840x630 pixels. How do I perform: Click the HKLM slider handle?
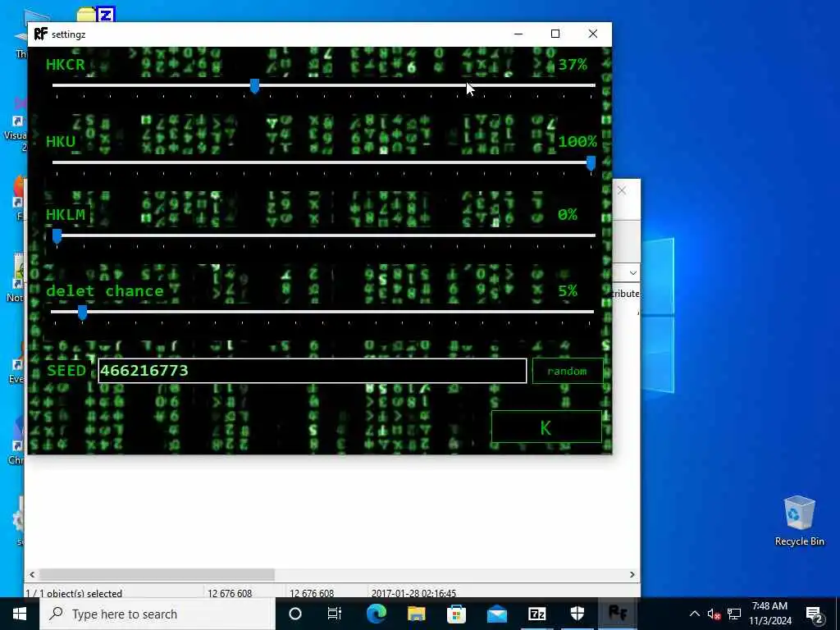[x=57, y=235]
